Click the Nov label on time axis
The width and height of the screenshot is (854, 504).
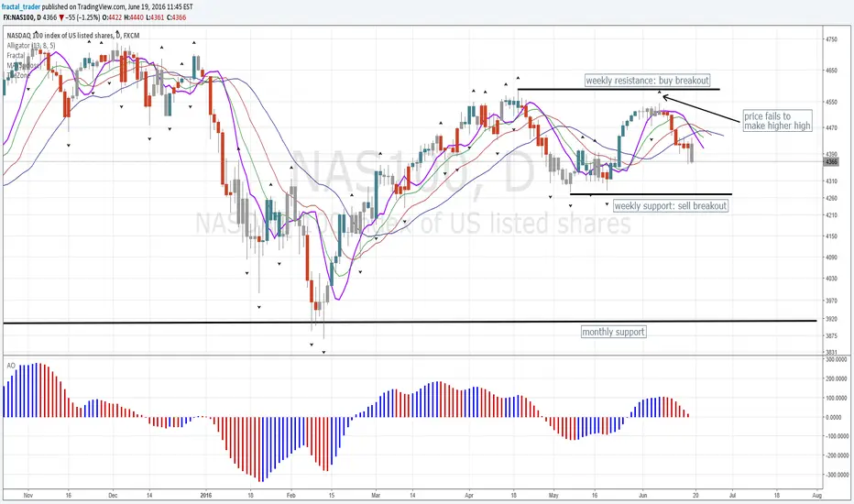coord(28,496)
